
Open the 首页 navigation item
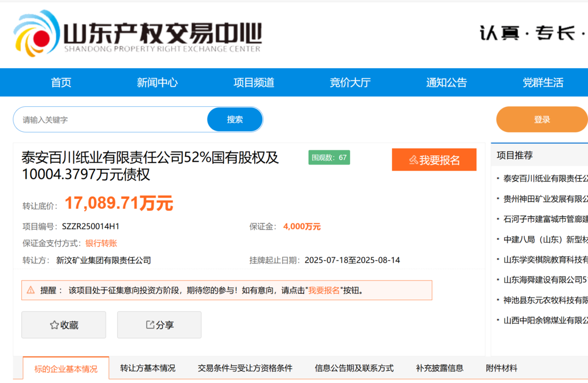61,82
